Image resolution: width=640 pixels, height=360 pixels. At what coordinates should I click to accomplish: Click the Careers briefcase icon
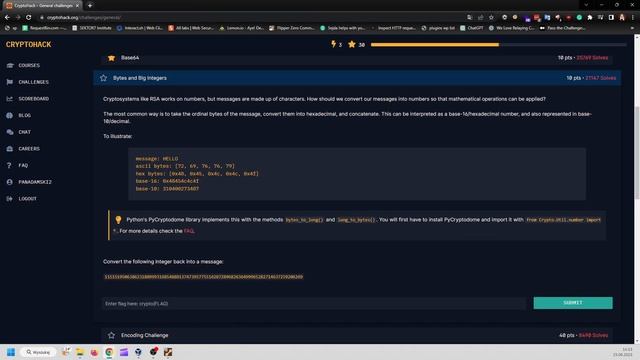10,149
